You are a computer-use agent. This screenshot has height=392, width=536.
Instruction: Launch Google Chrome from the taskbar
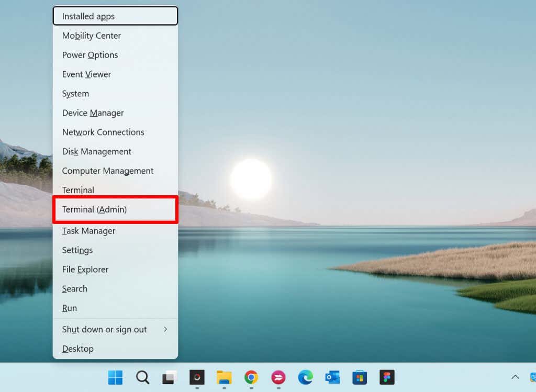[x=251, y=377]
